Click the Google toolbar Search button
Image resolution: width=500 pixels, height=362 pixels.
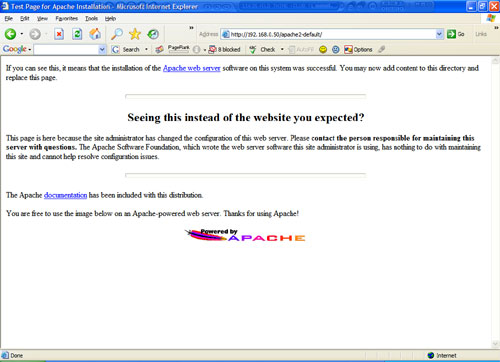126,49
